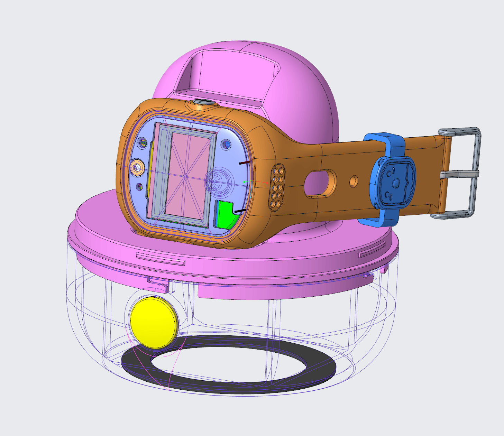Select the yellow strip beside the watch screen

150,170
